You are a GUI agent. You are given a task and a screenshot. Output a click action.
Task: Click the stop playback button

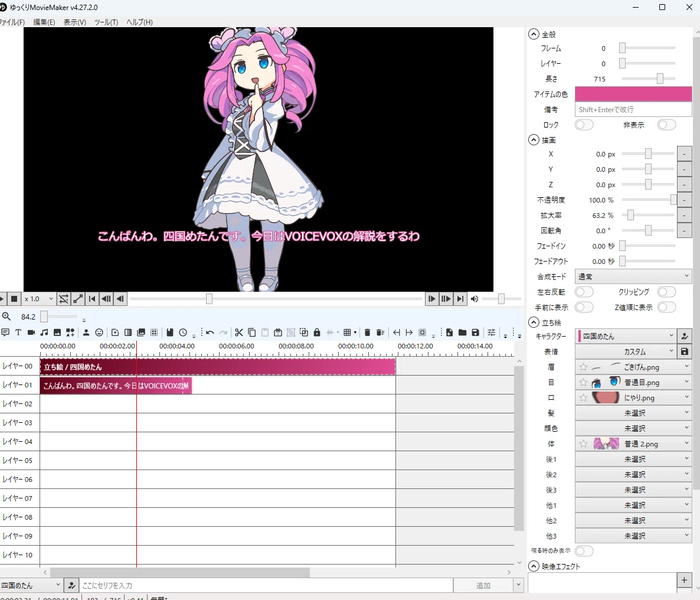click(x=14, y=299)
